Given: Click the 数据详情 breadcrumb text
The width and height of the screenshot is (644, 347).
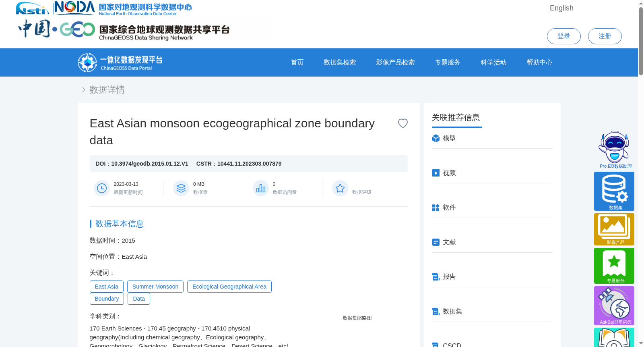Looking at the screenshot, I should click(107, 90).
